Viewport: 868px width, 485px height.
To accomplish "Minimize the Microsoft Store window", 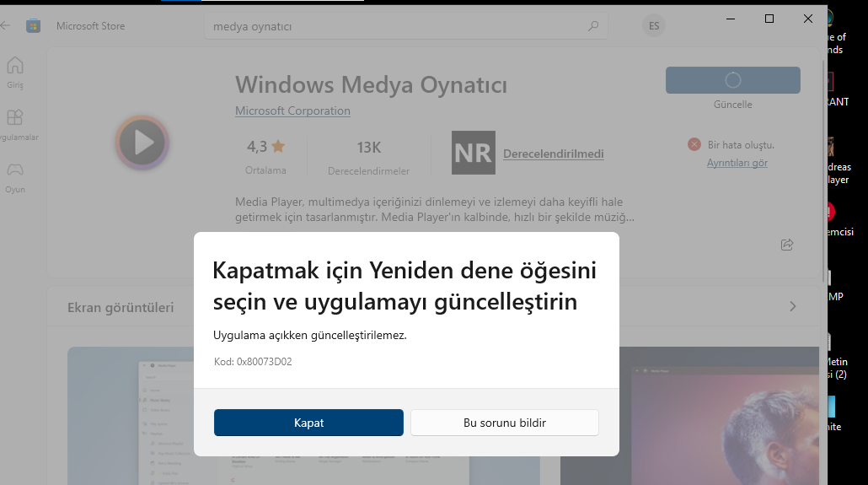I will (730, 19).
